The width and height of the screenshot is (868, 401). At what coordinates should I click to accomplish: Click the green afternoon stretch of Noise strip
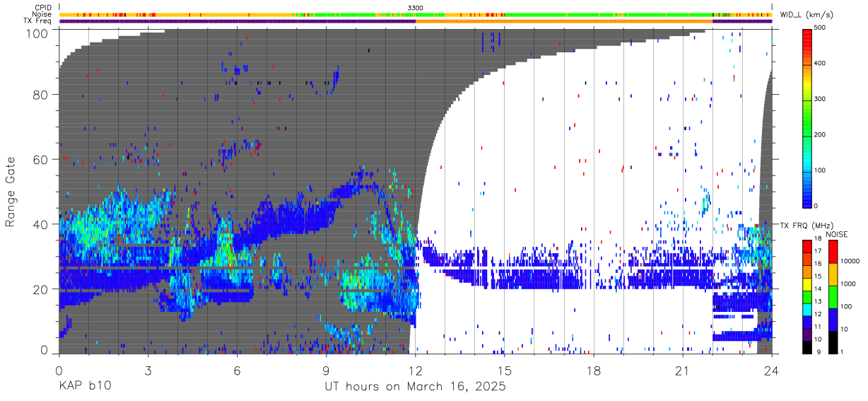[608, 14]
